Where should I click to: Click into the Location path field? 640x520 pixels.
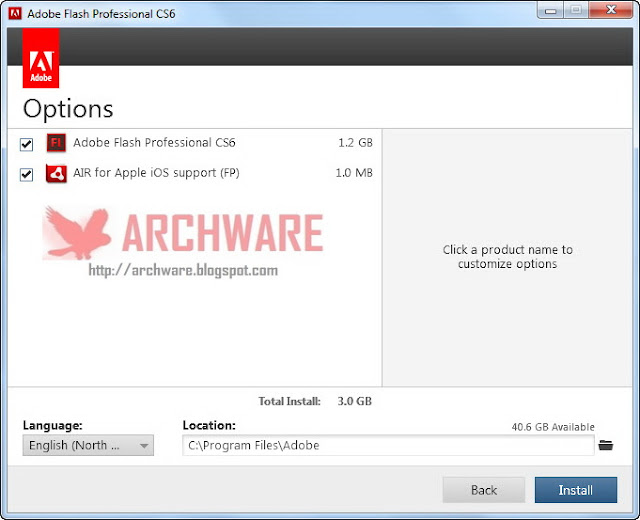pos(388,445)
